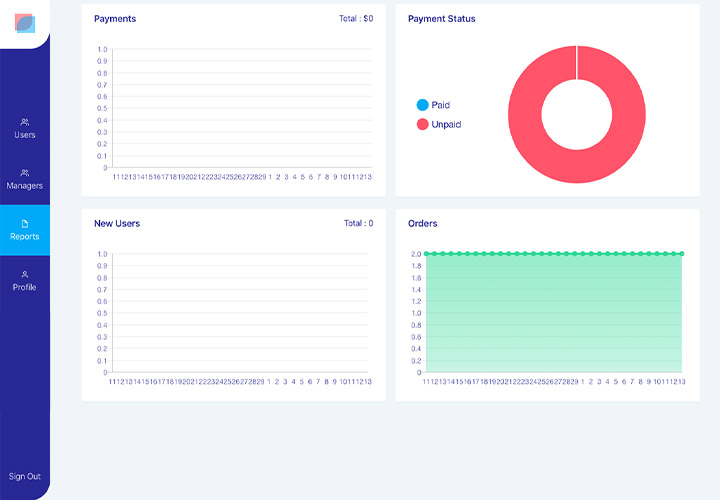Toggle the Unpaid legend red circle

coord(422,125)
